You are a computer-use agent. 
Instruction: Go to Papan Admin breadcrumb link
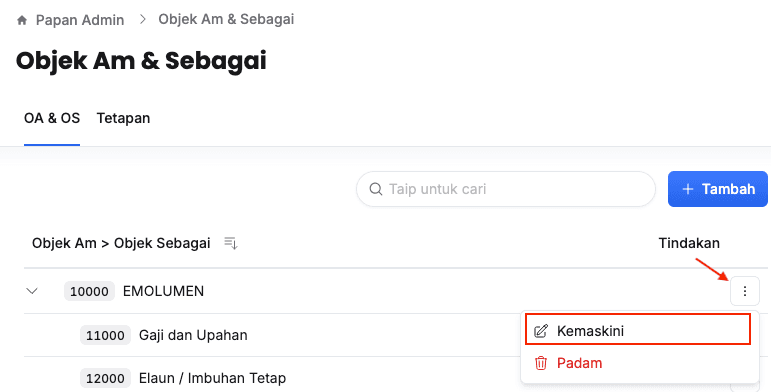[x=80, y=20]
